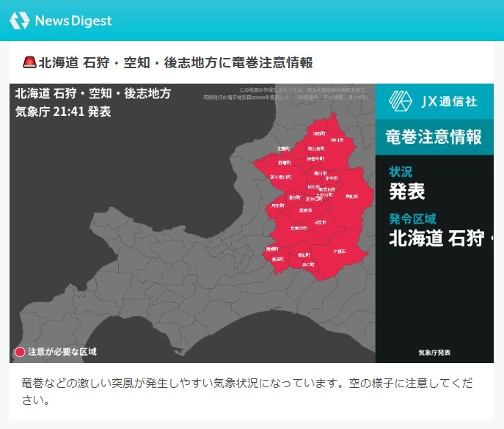Click the 芦別市 region on the map

[351, 197]
